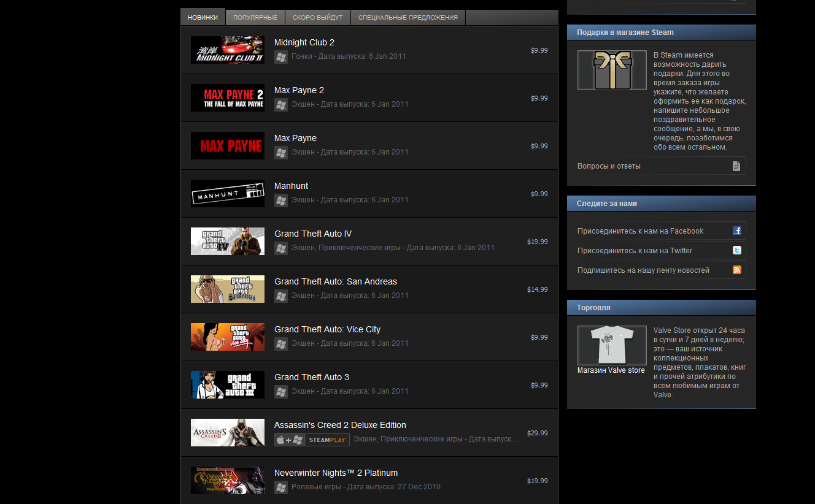Click Вопросы и ответы link
The width and height of the screenshot is (815, 504).
(609, 166)
